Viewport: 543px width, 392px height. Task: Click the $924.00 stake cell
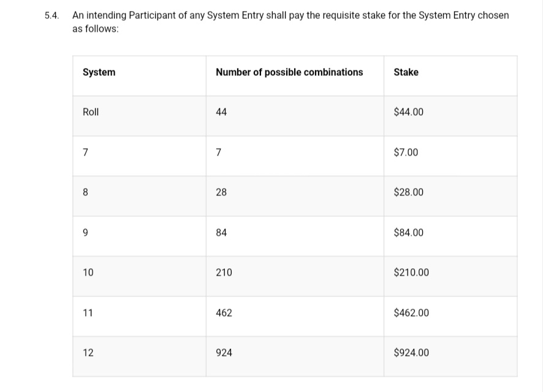tap(450, 356)
